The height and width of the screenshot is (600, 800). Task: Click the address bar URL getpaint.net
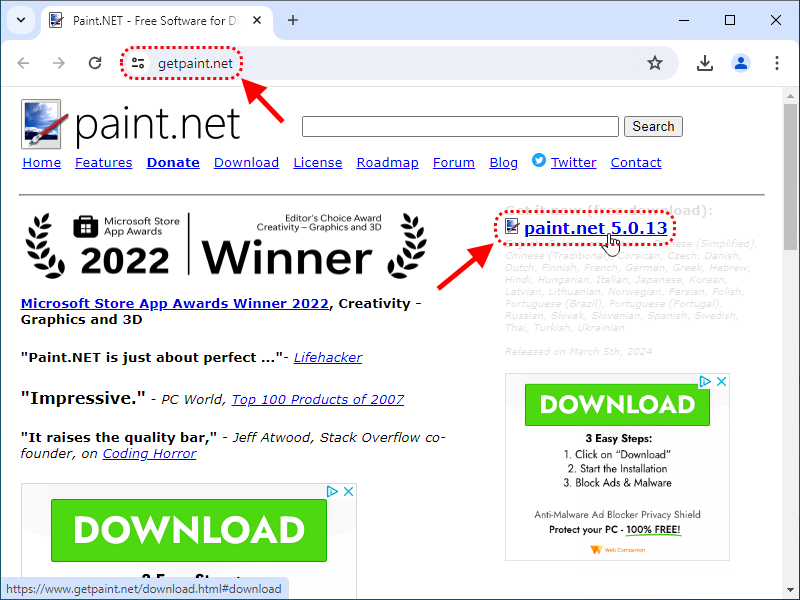(x=195, y=64)
